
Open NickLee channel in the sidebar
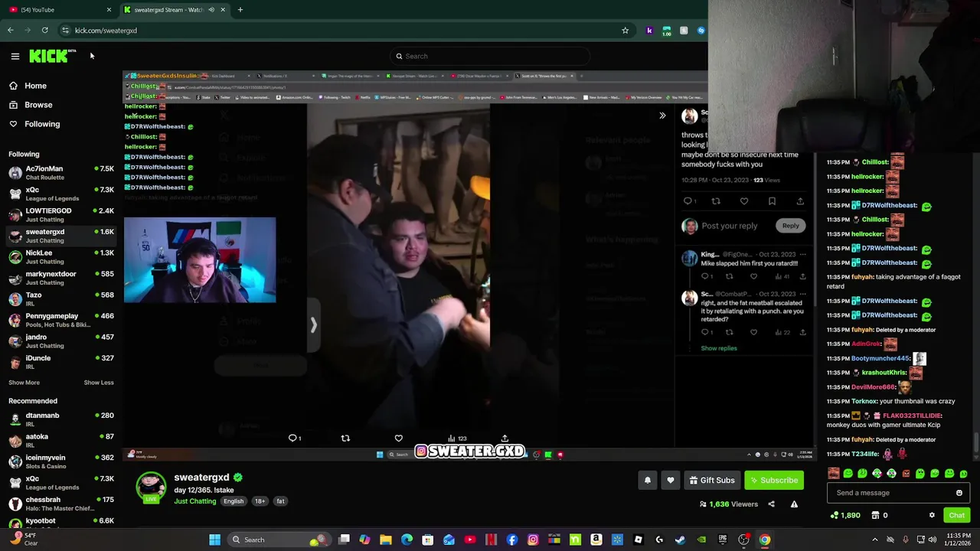[x=61, y=257]
